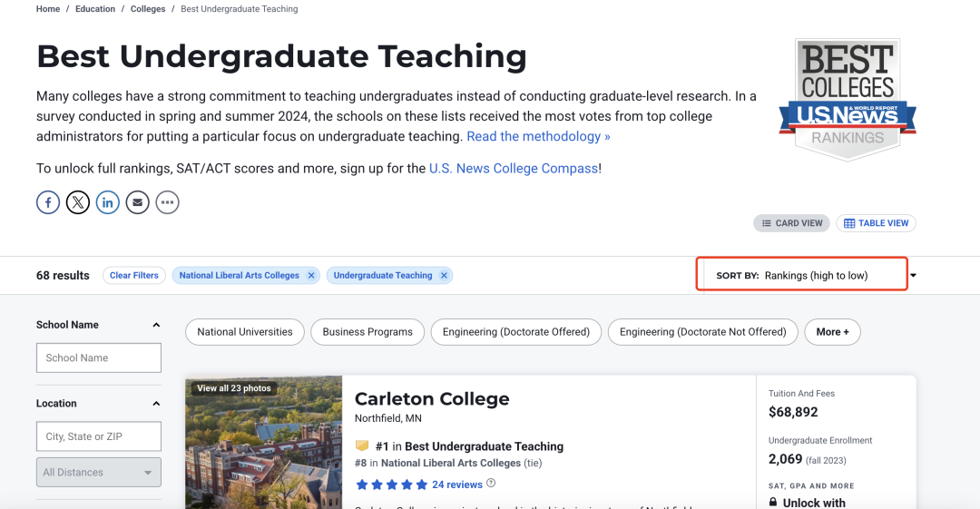The width and height of the screenshot is (980, 509).
Task: Click the Sort By dropdown arrow
Action: click(913, 276)
